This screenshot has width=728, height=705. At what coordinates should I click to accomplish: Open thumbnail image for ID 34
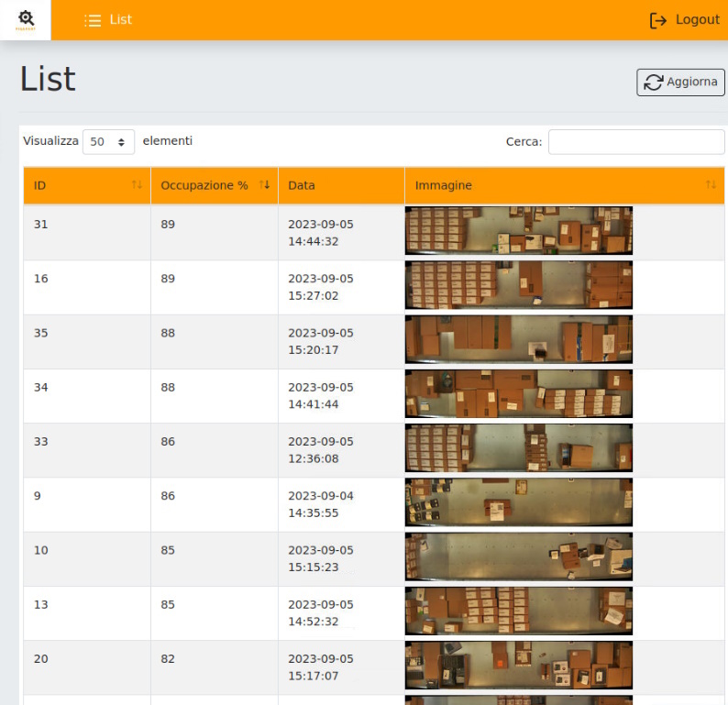pos(519,393)
